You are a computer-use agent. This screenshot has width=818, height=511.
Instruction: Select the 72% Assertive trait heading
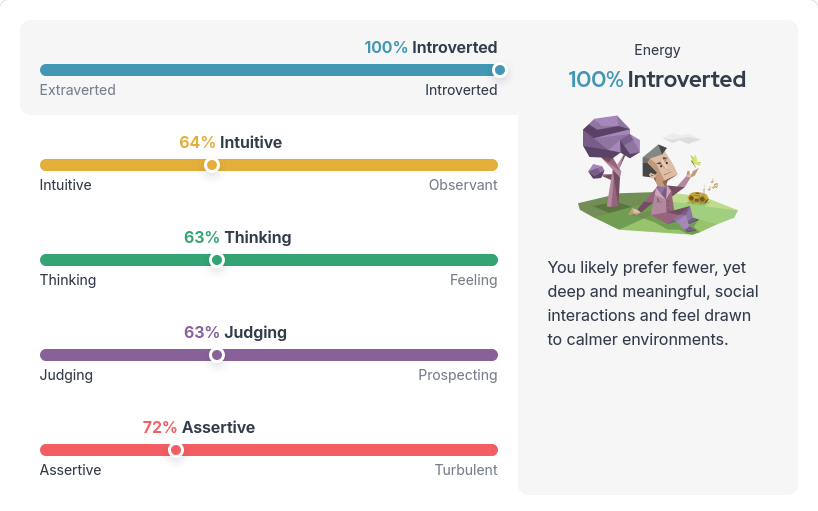(x=198, y=427)
